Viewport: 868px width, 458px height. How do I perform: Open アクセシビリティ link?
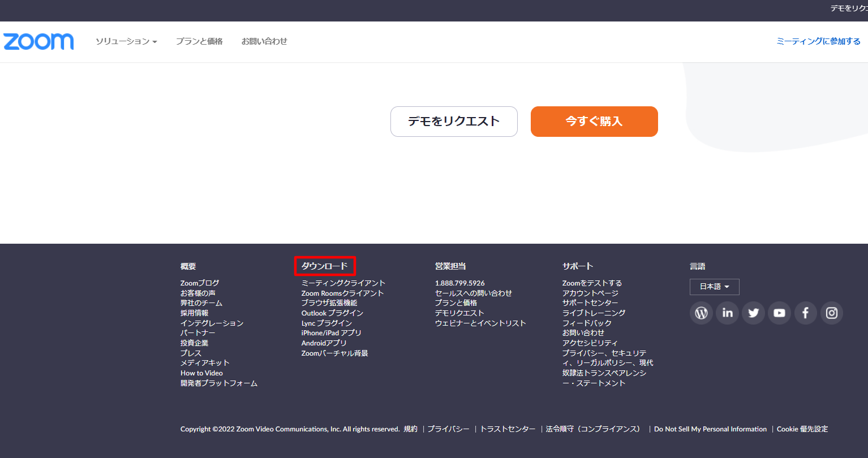point(590,343)
